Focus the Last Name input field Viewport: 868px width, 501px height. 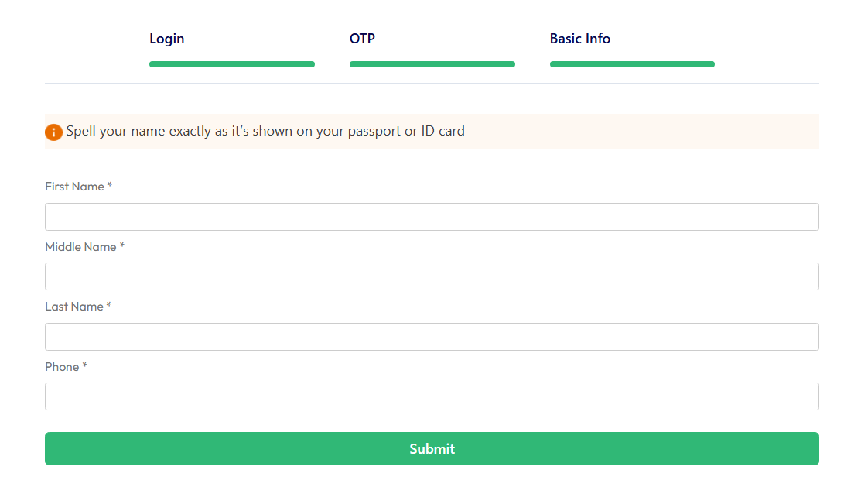coord(432,337)
